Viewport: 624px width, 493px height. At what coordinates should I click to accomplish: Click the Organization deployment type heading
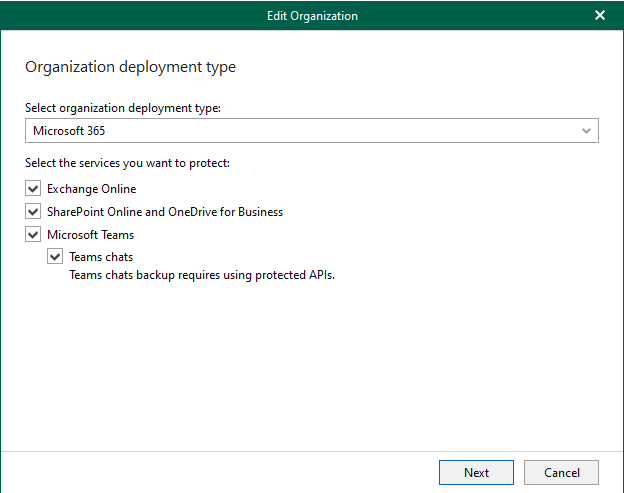[131, 67]
